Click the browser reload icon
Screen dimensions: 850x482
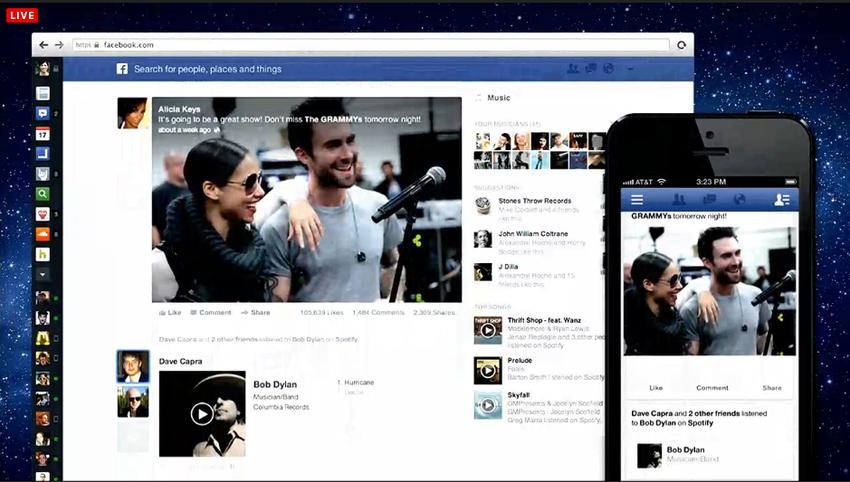click(682, 45)
